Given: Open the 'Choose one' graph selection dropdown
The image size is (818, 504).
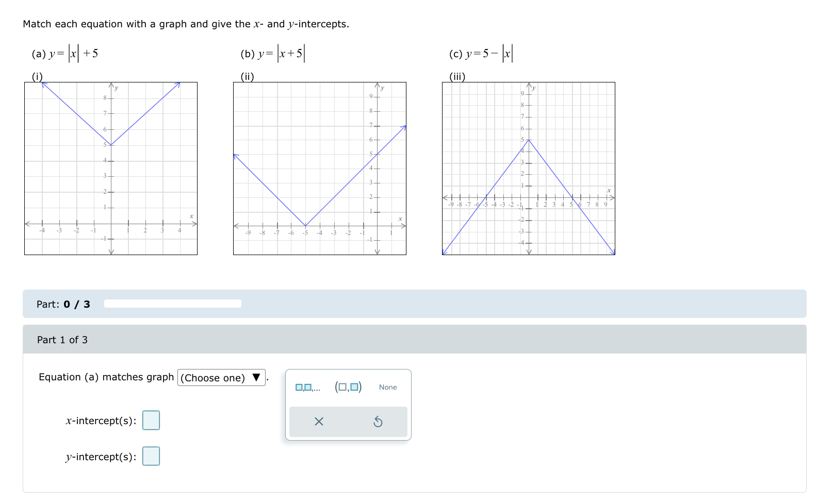Looking at the screenshot, I should click(x=221, y=378).
